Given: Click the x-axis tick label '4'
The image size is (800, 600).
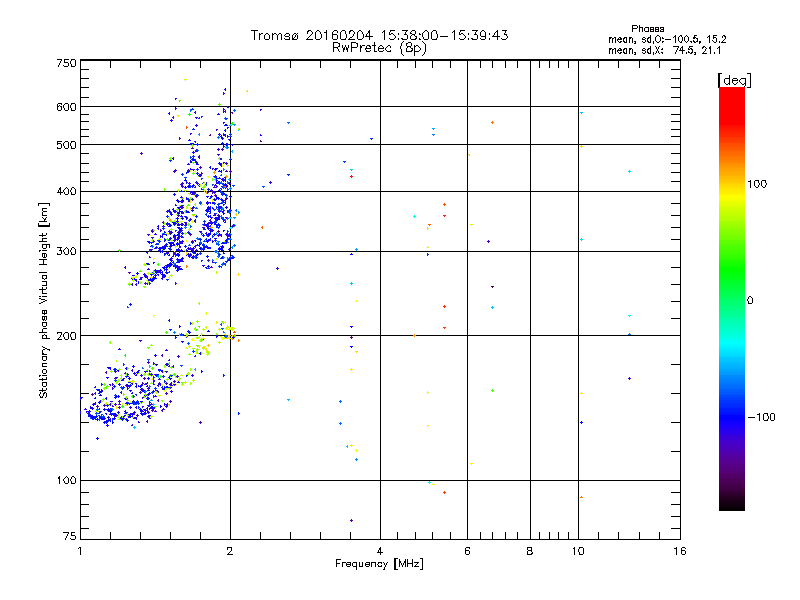Looking at the screenshot, I should click(x=380, y=551).
